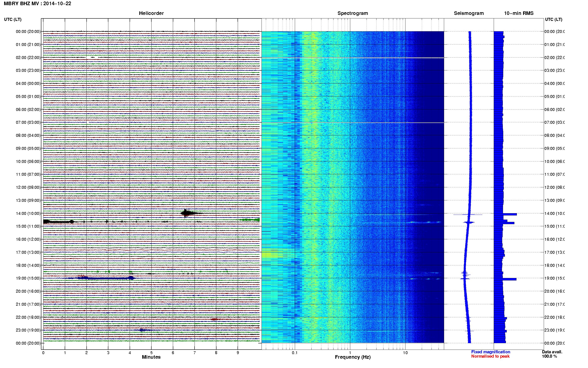Select the 'Seismogram' panel heading
Viewport: 588px width, 368px height.
coord(469,13)
